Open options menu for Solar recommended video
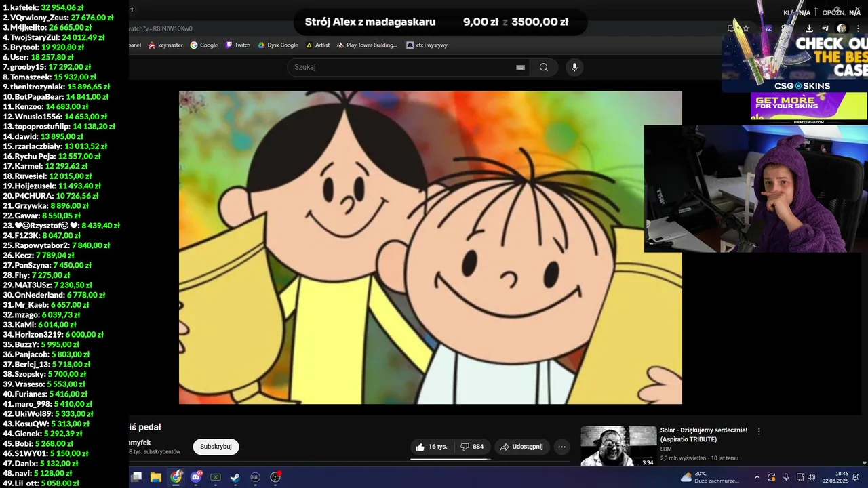 759,431
